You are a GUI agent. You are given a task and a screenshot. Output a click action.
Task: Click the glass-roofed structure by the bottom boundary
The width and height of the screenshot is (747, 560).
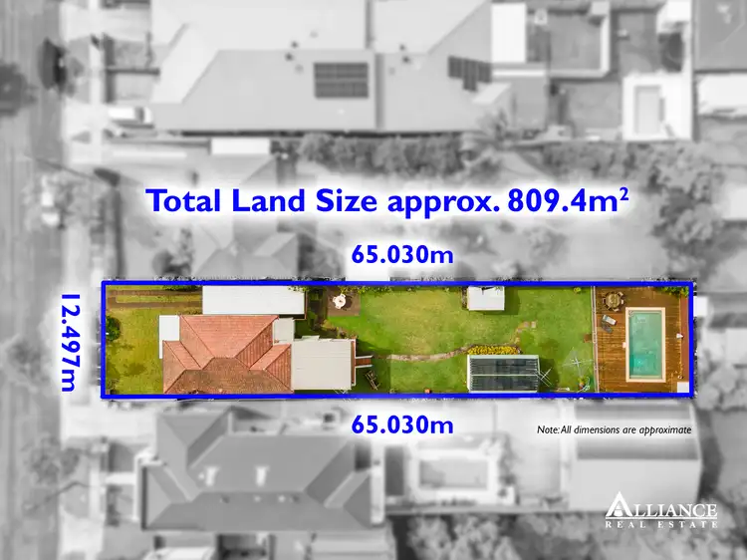(503, 374)
